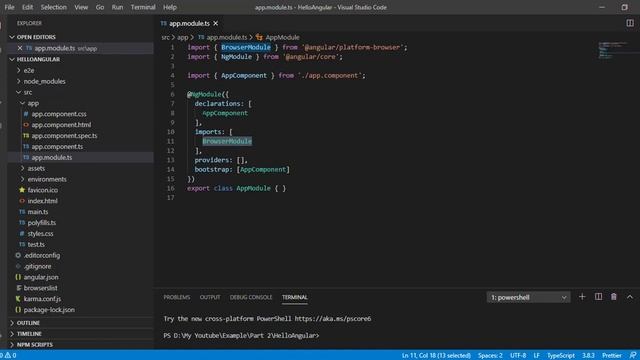Open errors and warnings count in status bar
The width and height of the screenshot is (640, 360).
9,355
